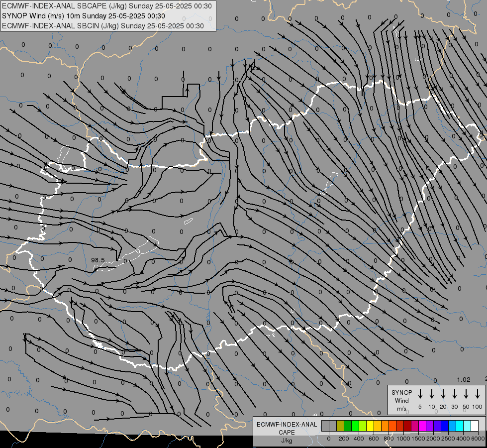Click the wind arrow above 50 m/s
The image size is (487, 448).
[x=466, y=394]
